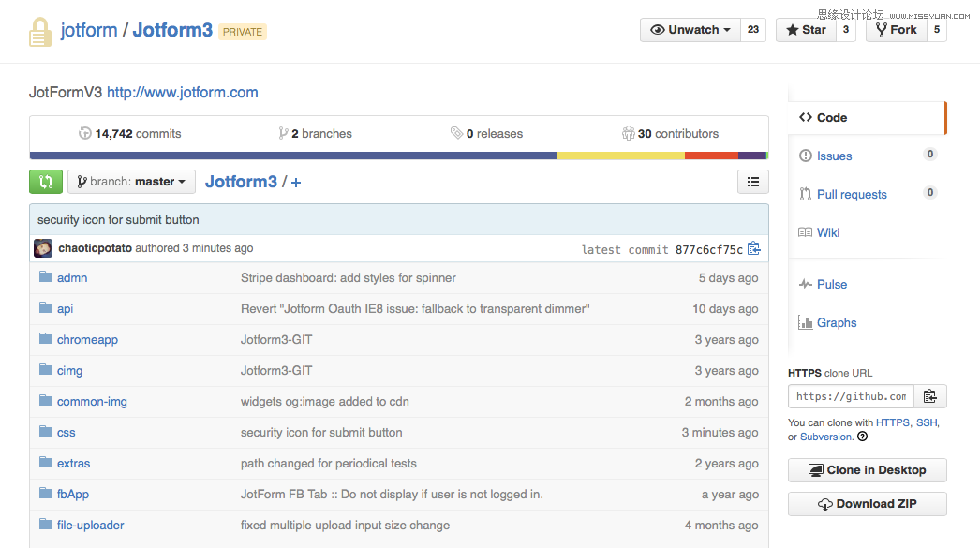Click the cimg folder icon
Screen dimensions: 980x548
(x=46, y=369)
